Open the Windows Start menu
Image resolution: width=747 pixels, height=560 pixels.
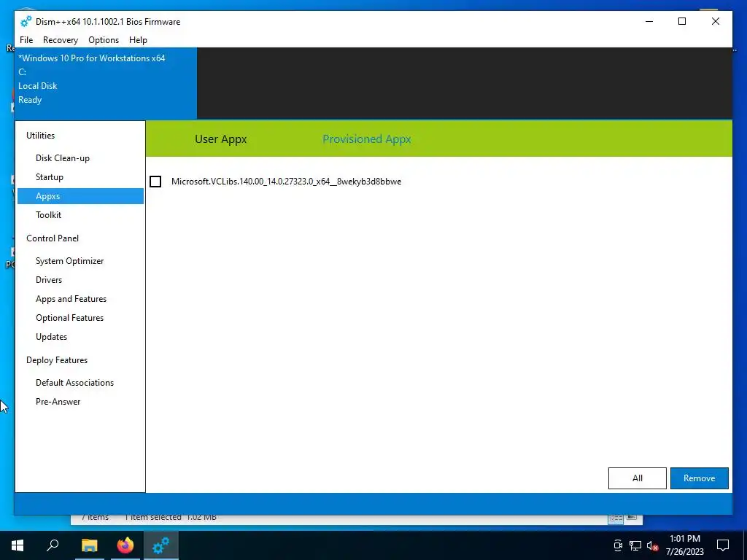(x=18, y=545)
